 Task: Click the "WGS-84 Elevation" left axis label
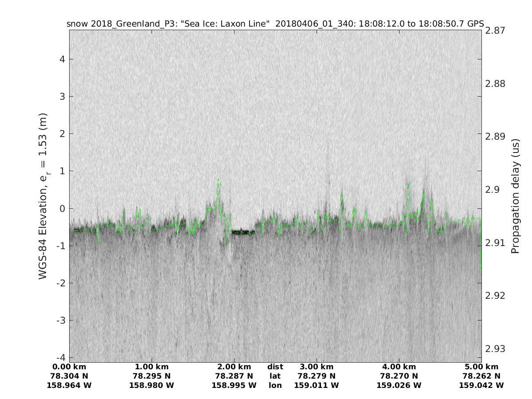click(43, 196)
